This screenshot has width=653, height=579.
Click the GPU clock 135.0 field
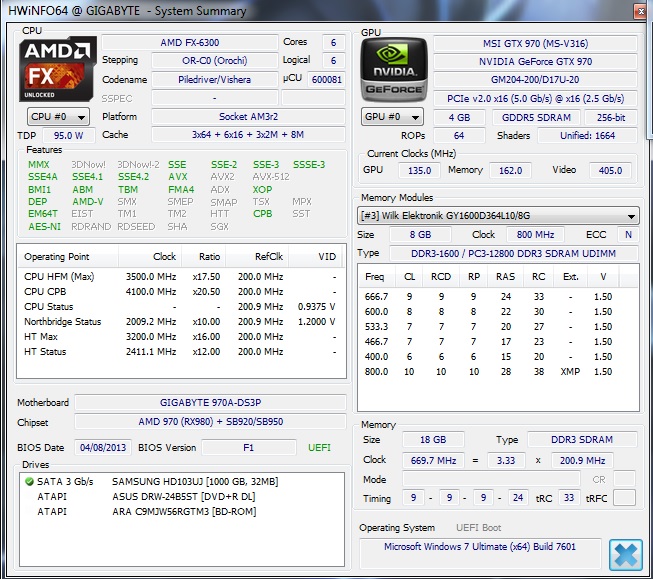point(419,171)
